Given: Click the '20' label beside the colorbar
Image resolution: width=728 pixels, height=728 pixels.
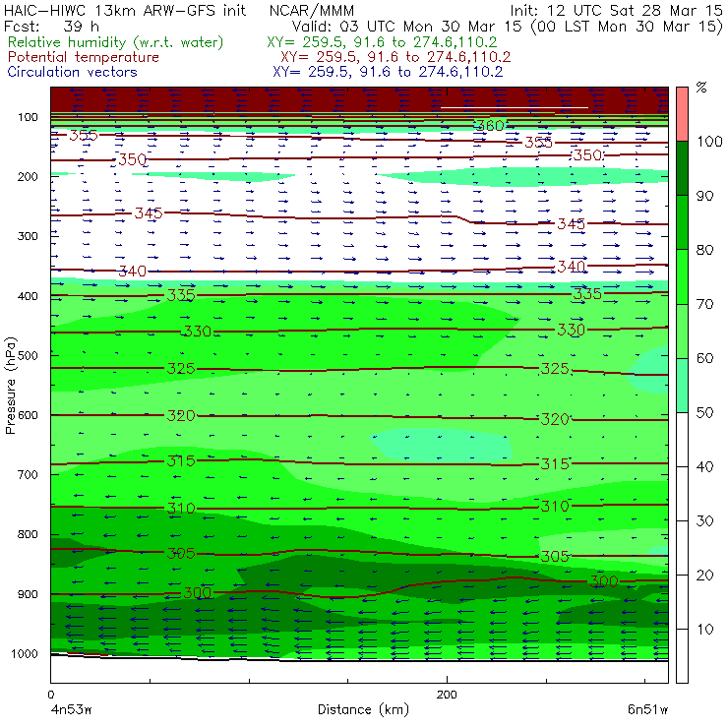Looking at the screenshot, I should (x=704, y=576).
